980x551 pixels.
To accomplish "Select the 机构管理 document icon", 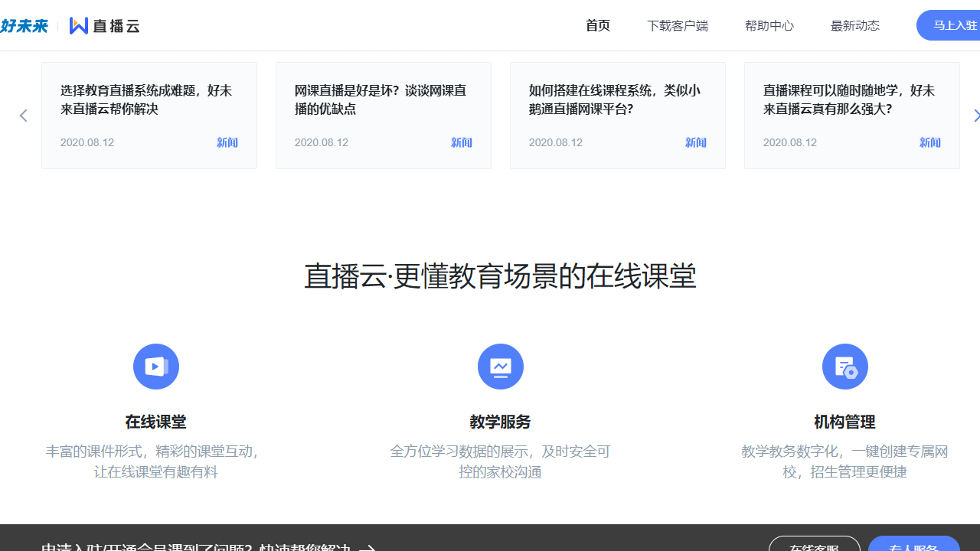I will 844,367.
